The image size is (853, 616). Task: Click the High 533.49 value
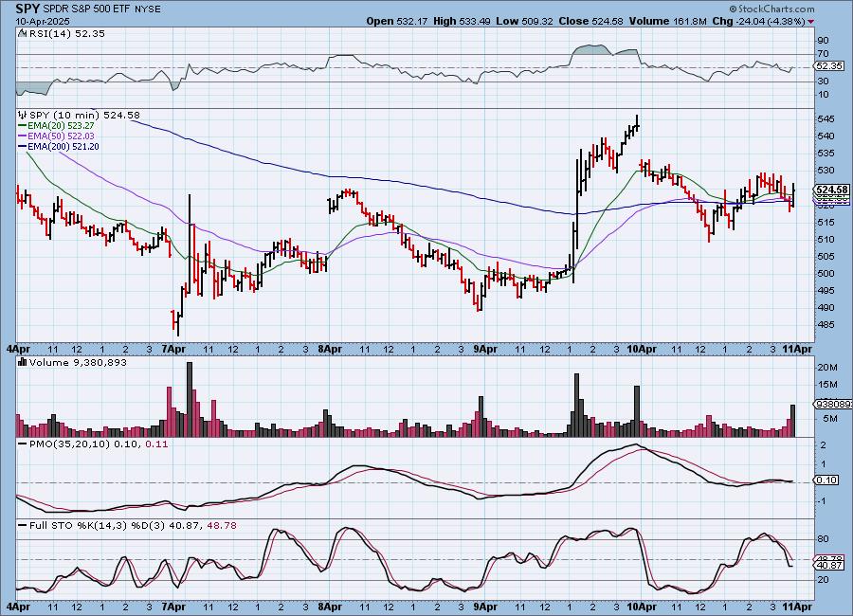(462, 21)
